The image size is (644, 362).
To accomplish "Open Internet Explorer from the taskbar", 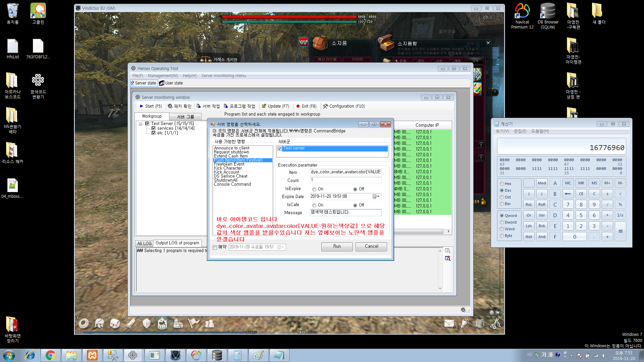I will (30, 355).
